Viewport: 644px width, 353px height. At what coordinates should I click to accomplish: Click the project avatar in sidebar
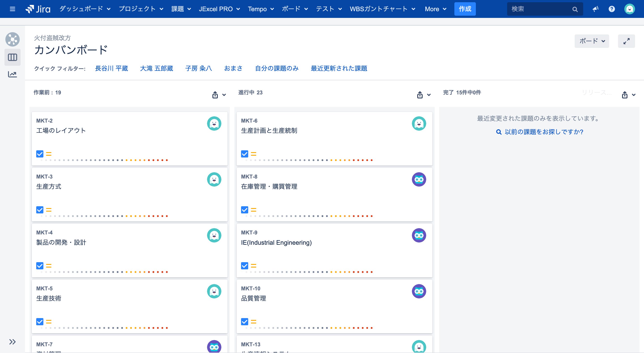tap(13, 39)
